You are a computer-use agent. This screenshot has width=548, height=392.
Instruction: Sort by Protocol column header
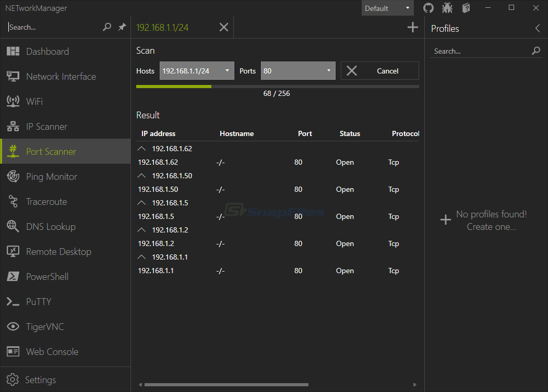tap(406, 133)
